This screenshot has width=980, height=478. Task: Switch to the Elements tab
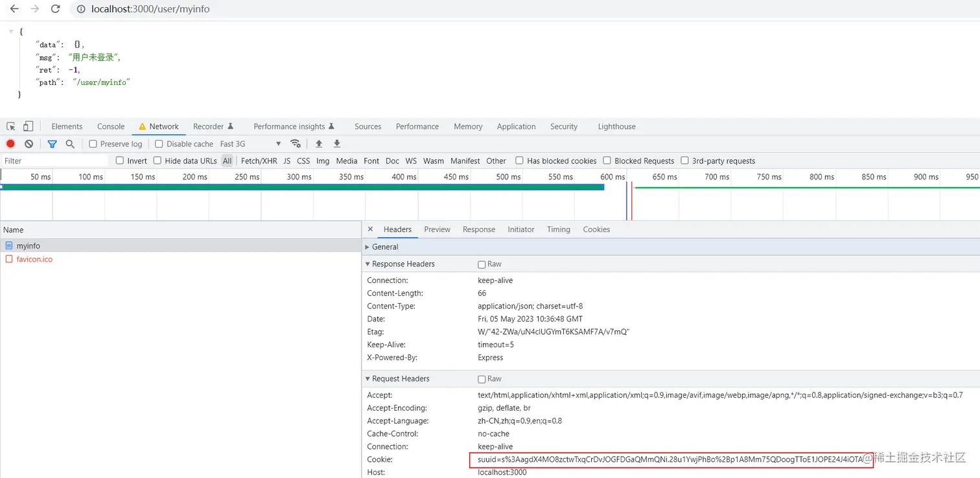coord(67,126)
